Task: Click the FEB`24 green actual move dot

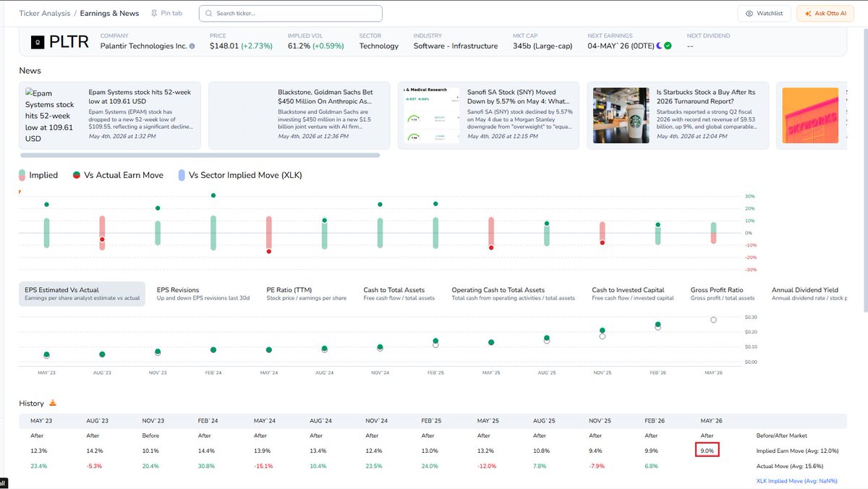Action: [213, 195]
